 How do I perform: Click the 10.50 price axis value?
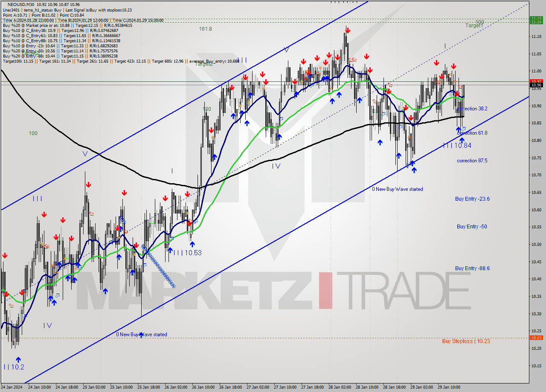click(537, 245)
